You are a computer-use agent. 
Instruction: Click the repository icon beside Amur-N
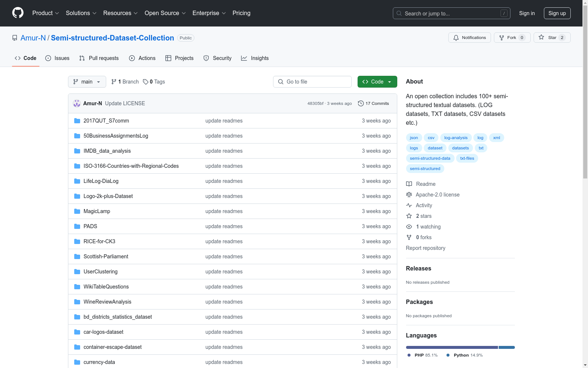click(x=15, y=38)
